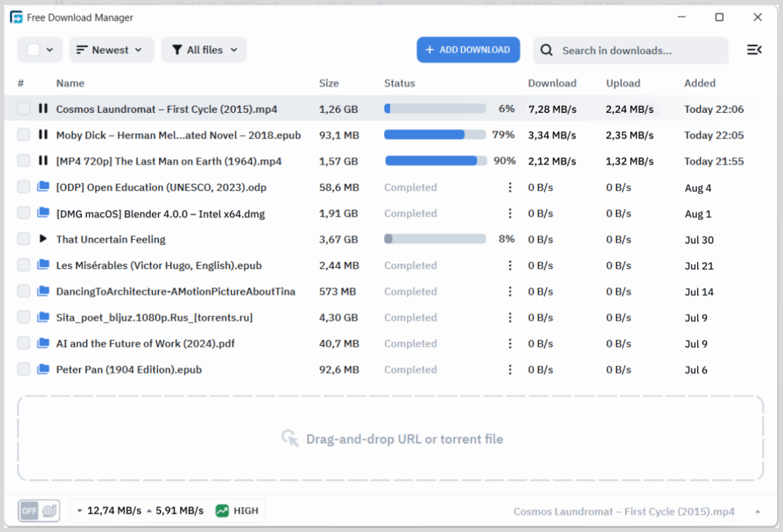Click the 12,74 MB/s total download speed
Image resolution: width=783 pixels, height=532 pixels.
[x=114, y=511]
